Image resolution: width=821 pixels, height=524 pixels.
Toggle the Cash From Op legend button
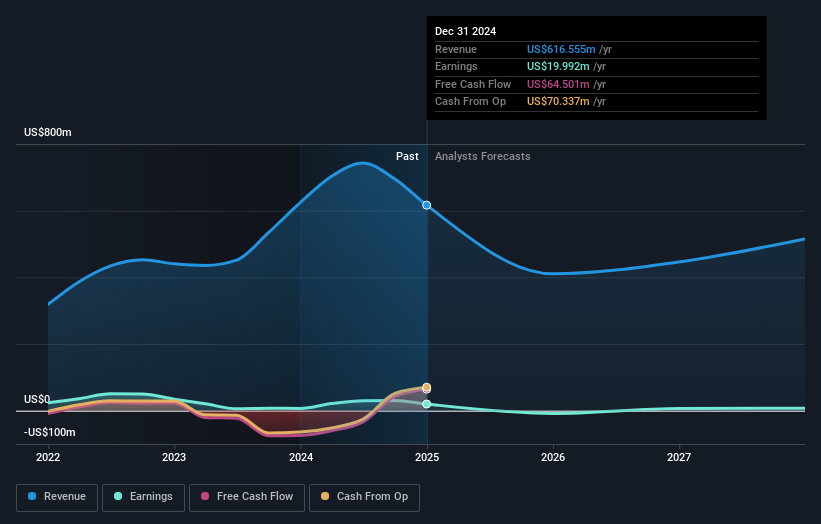[364, 497]
